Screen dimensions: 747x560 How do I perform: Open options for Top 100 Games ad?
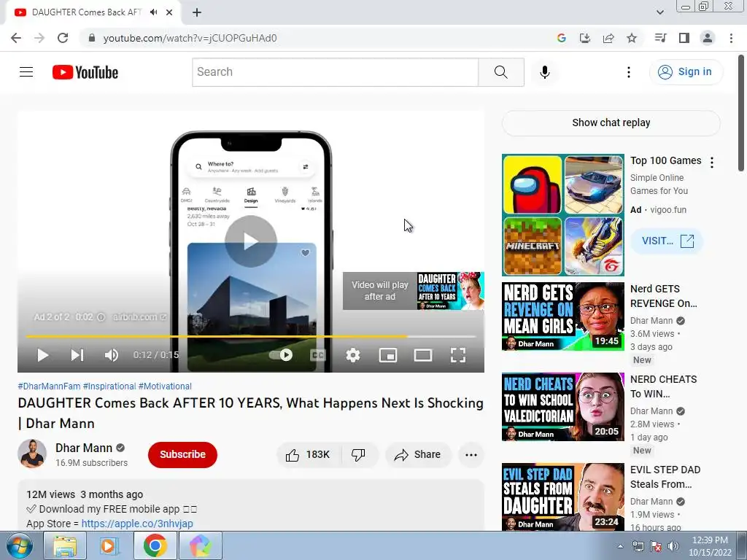pos(712,163)
